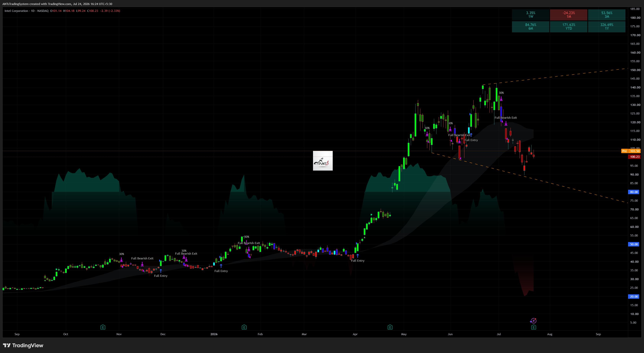
Task: Click the blue 80.00 price level label
Action: (x=634, y=192)
